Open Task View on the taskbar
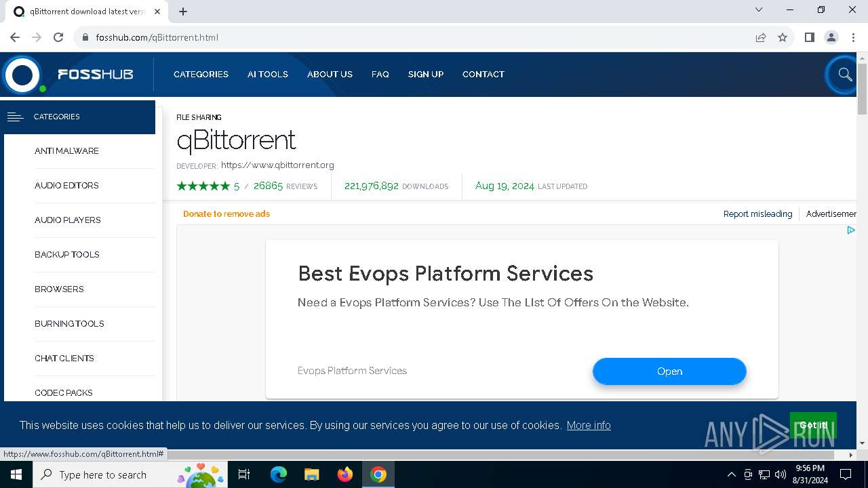The width and height of the screenshot is (868, 488). point(244,474)
